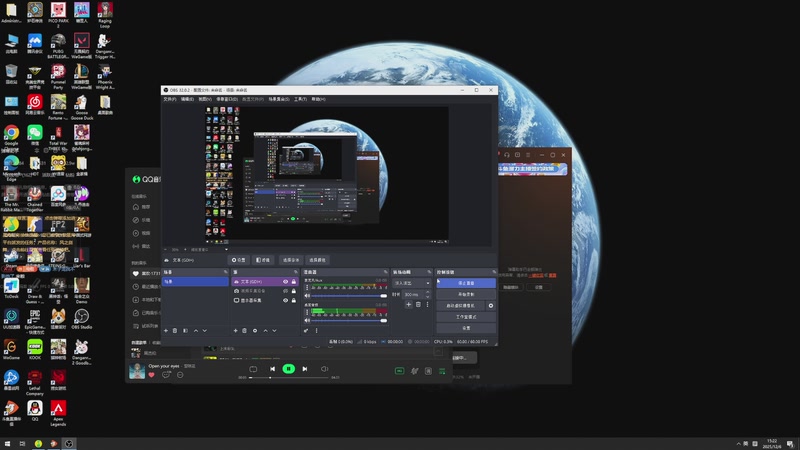This screenshot has width=800, height=450.
Task: Open Desktop Audio channel options menu dots
Action: 307,312
